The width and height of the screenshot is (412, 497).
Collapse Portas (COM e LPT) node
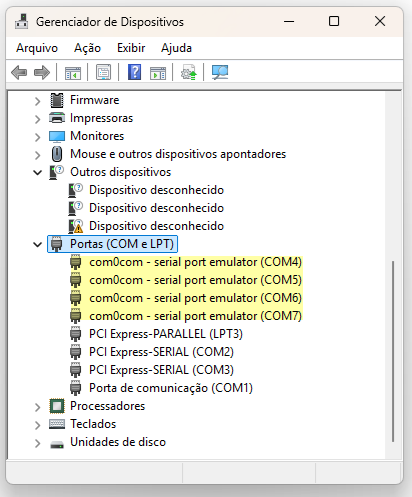(x=37, y=244)
